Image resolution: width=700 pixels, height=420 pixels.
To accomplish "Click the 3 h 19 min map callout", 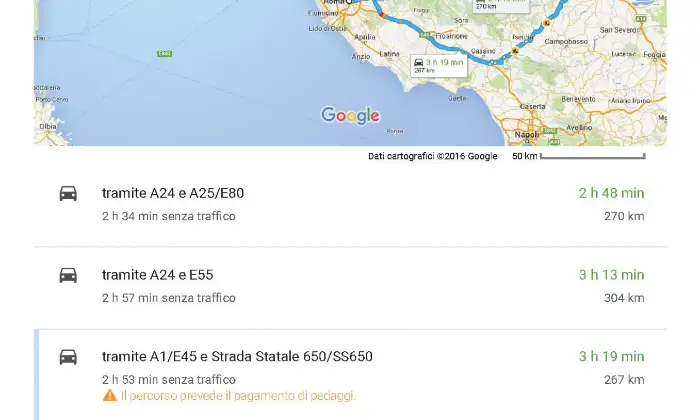I will (438, 65).
